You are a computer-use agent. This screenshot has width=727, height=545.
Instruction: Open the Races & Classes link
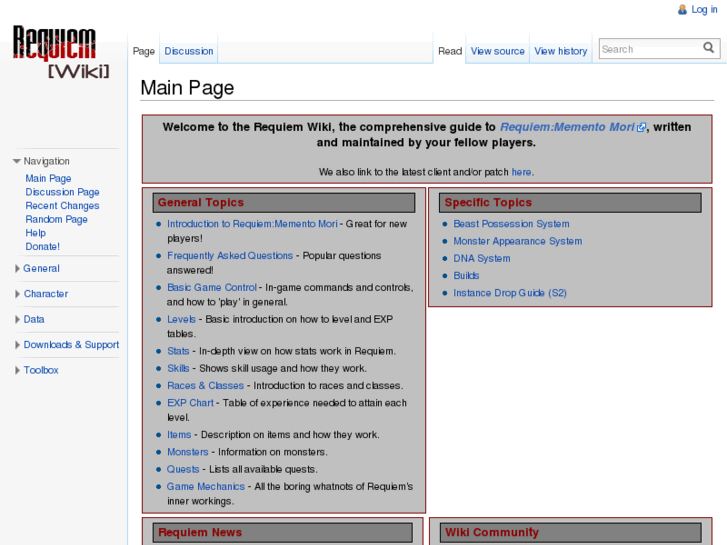205,385
